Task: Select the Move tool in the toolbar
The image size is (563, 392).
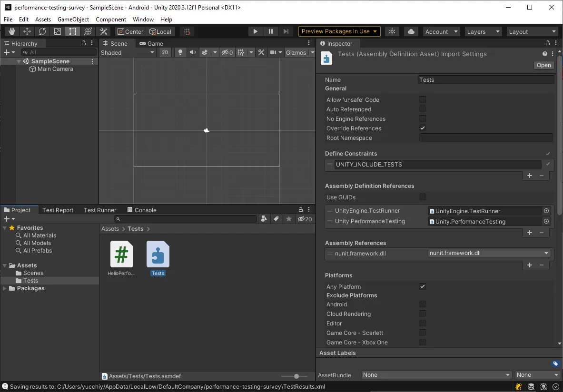Action: 27,31
